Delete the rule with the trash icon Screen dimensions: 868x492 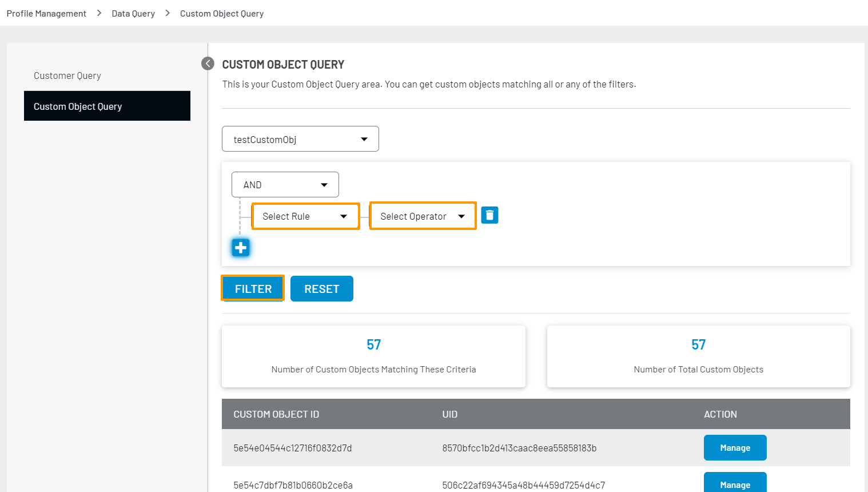pos(489,215)
